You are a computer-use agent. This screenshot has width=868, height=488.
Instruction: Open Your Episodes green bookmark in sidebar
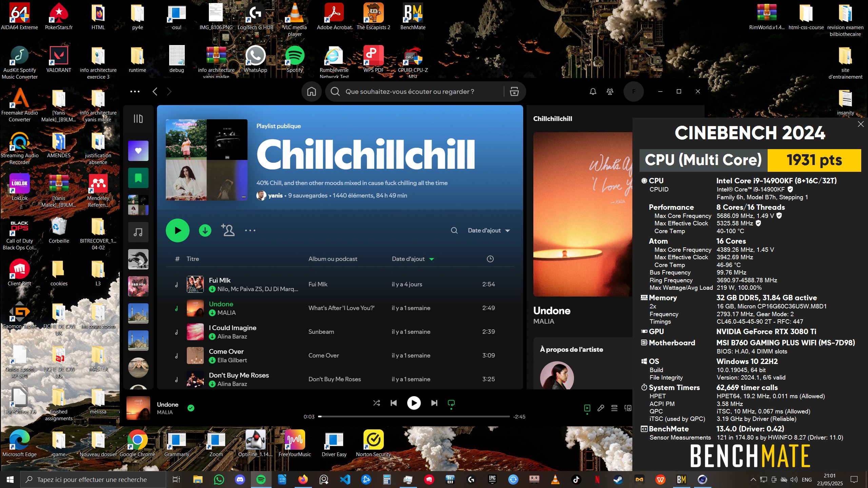pos(138,178)
